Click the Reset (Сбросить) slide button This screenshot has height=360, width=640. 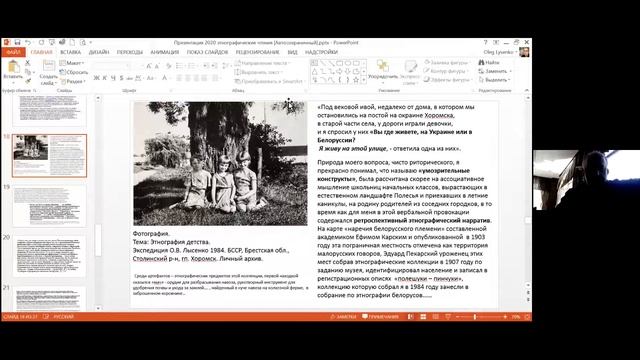point(74,72)
